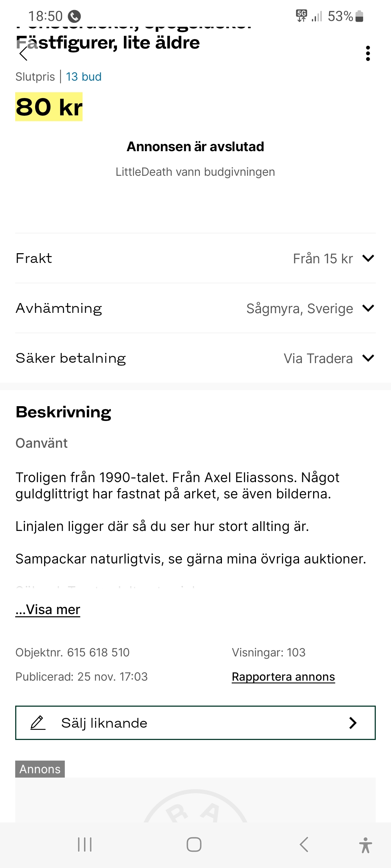The height and width of the screenshot is (868, 391).
Task: Expand the Frakt shipping options chevron
Action: [368, 258]
